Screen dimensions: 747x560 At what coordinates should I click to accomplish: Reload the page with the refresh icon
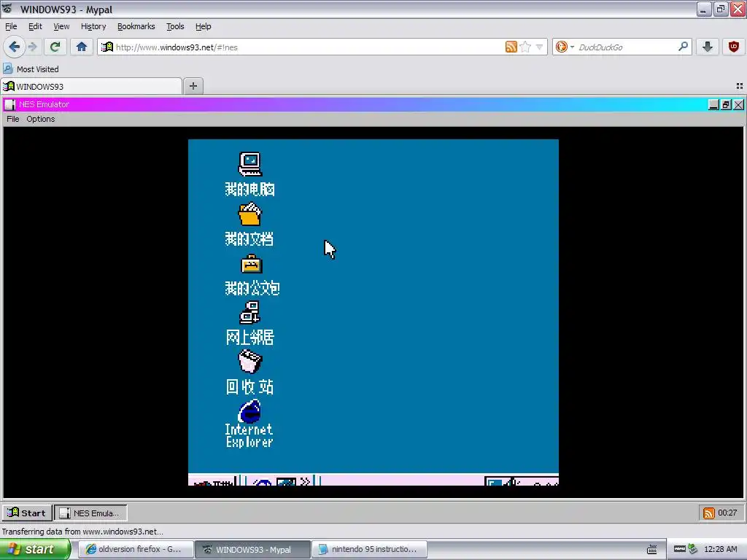(x=55, y=47)
